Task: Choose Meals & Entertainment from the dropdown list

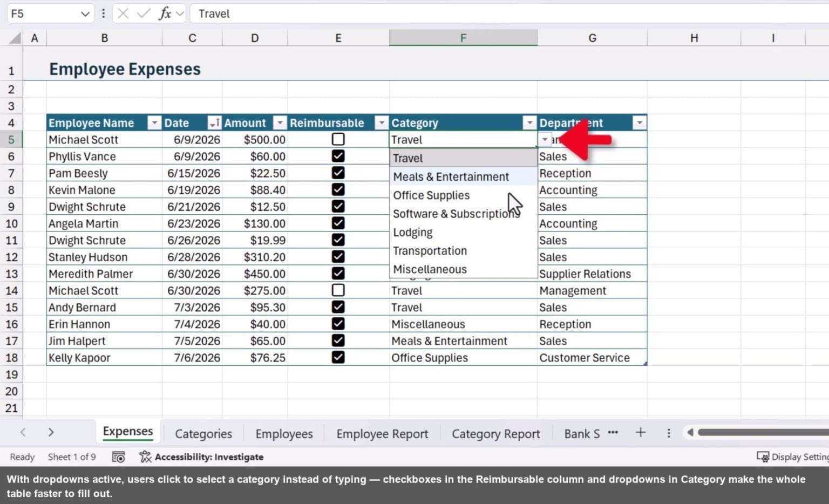Action: [x=464, y=177]
